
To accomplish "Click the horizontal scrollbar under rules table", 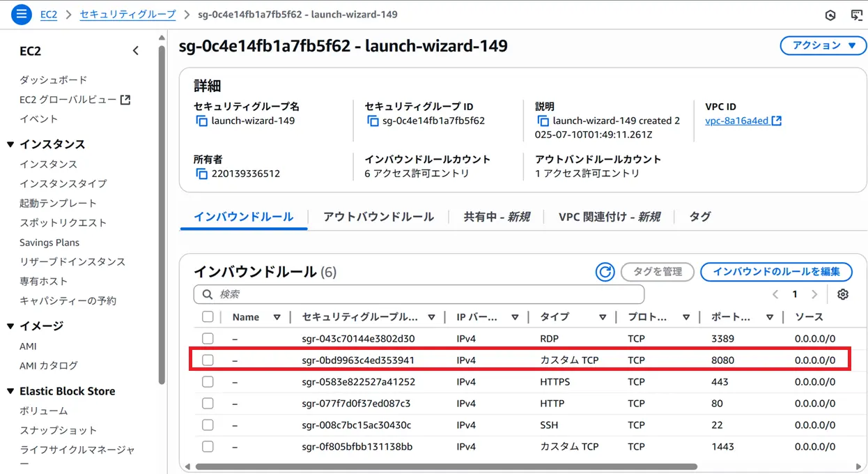I will click(446, 466).
